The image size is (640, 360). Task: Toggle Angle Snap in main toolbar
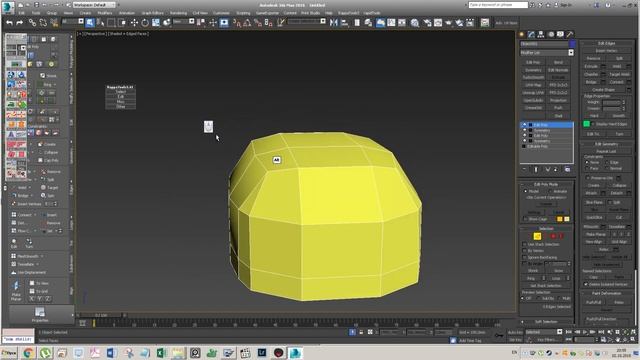247,23
